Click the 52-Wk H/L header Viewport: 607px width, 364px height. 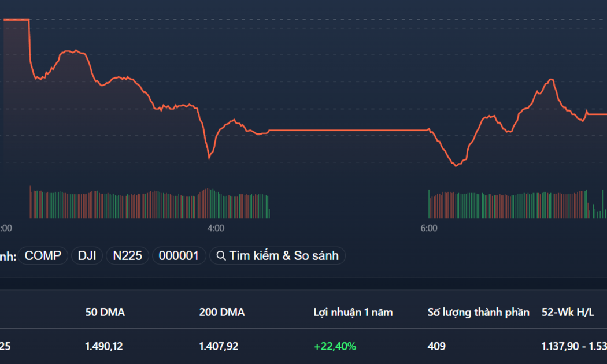pos(568,312)
